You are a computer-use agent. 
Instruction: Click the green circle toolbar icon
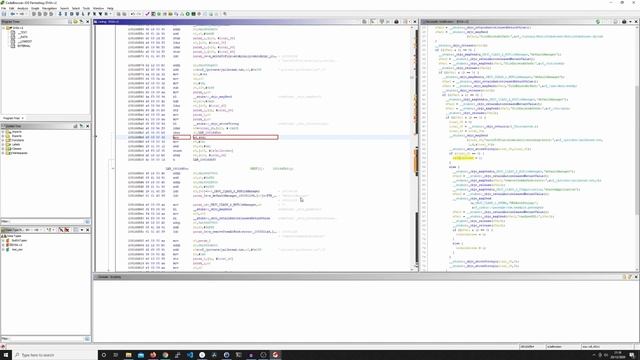[x=188, y=14]
